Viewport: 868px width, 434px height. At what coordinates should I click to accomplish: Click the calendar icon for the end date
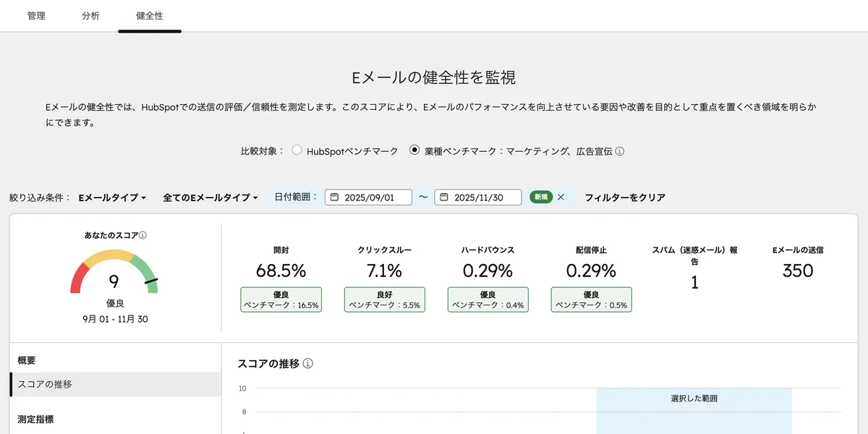[x=443, y=197]
